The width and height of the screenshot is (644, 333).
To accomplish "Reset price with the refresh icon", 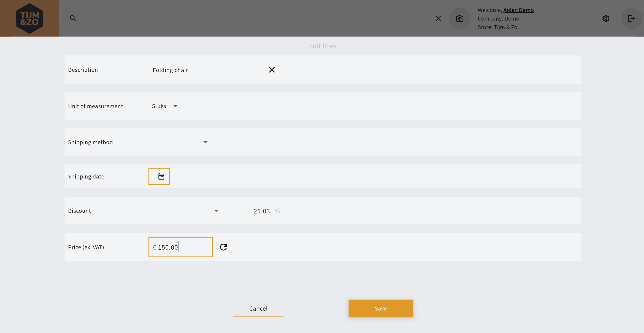I will [223, 247].
